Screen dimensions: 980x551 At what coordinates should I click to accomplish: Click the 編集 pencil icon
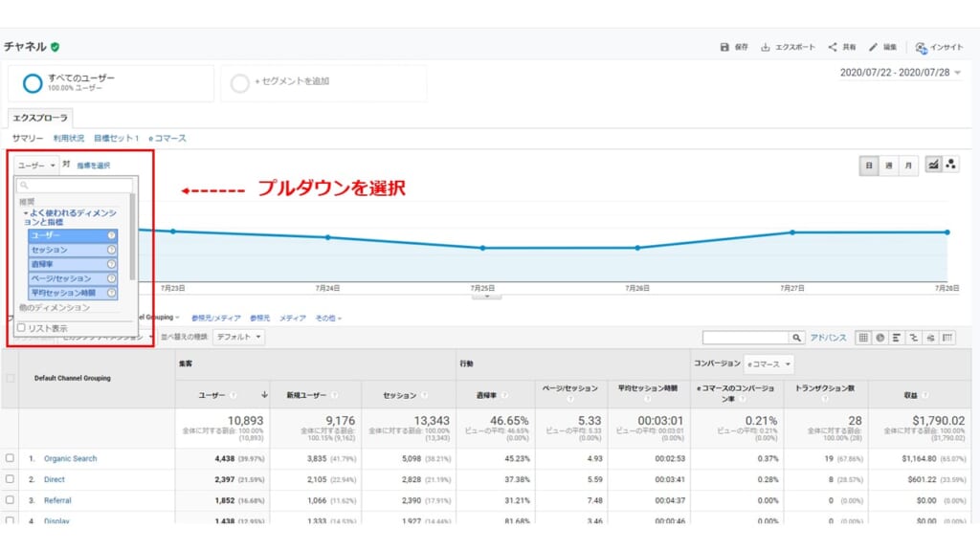click(873, 47)
